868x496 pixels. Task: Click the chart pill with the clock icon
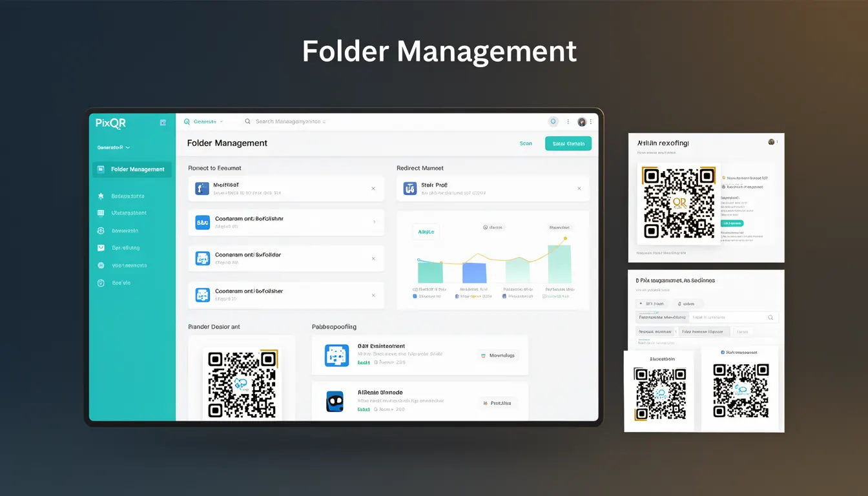(494, 227)
